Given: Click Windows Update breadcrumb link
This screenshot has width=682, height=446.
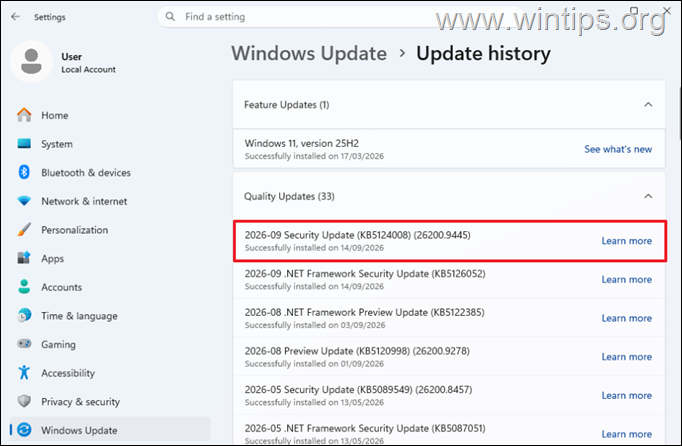Looking at the screenshot, I should click(309, 54).
